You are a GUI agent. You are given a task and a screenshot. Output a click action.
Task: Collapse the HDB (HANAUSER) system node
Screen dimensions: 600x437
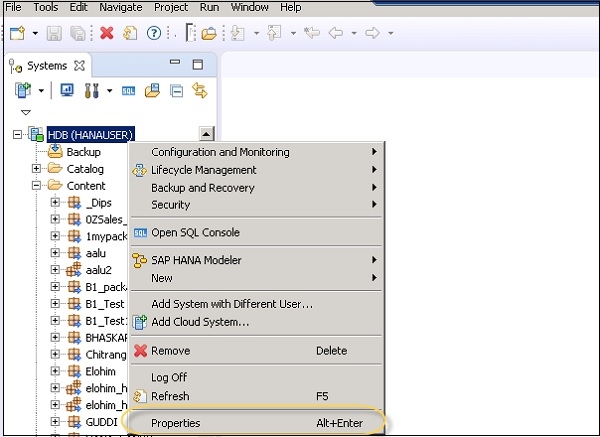pyautogui.click(x=19, y=134)
